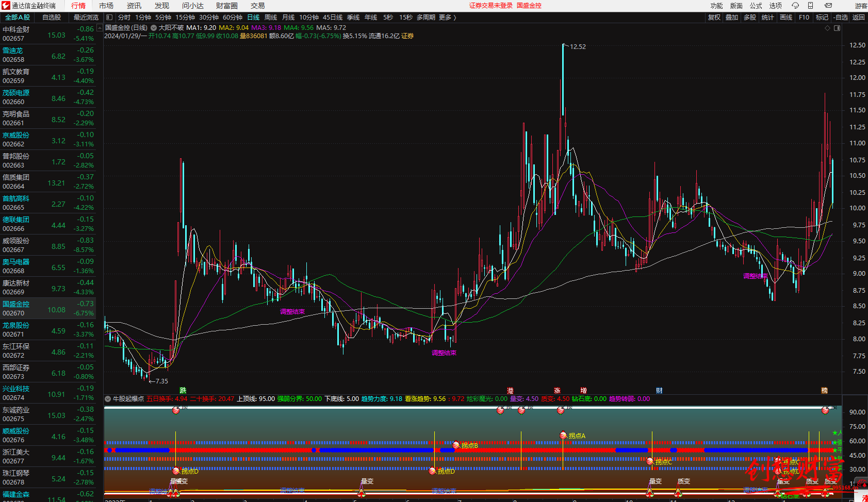Screen dimensions: 868x502
Task: Open the 行情 menu tab
Action: (x=78, y=6)
